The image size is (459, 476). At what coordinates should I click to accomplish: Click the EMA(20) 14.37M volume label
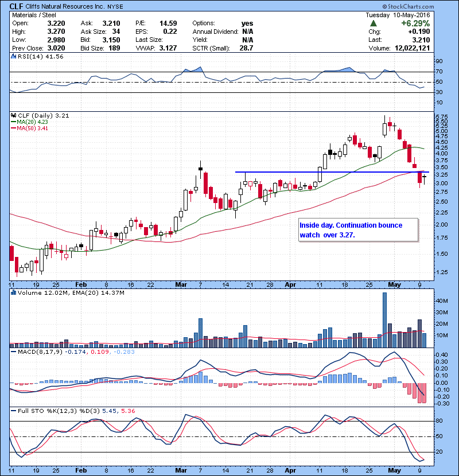click(100, 292)
